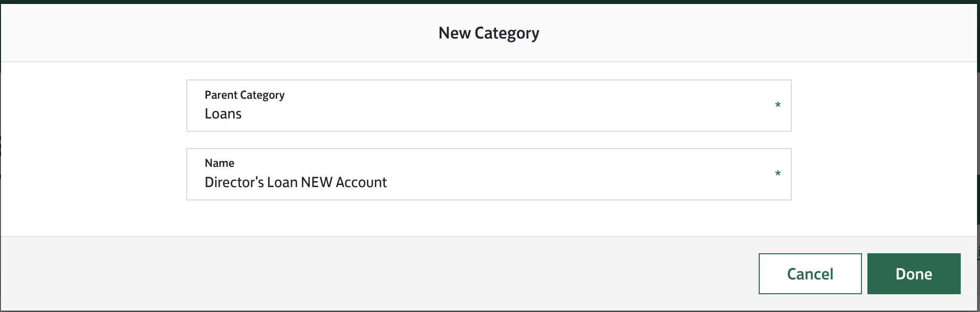
Task: Select the Loans parent category value
Action: pyautogui.click(x=223, y=114)
